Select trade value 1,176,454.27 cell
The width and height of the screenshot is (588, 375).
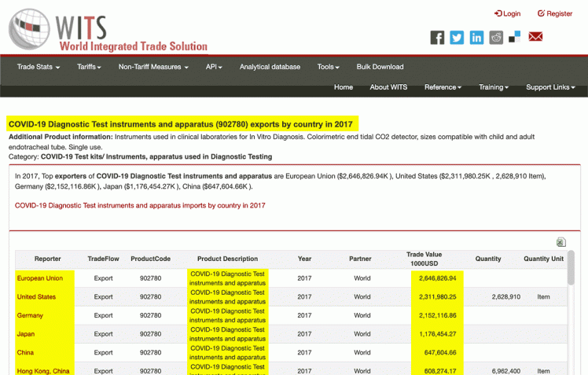click(438, 334)
